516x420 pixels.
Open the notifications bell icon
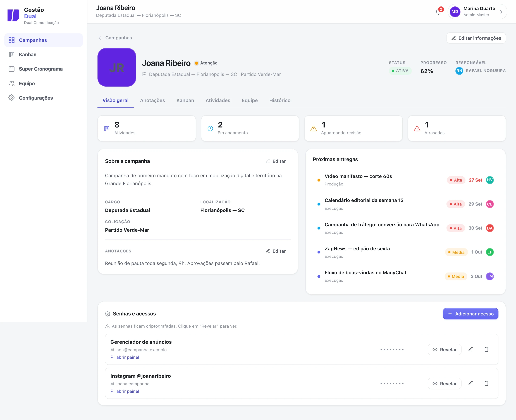[x=438, y=12]
